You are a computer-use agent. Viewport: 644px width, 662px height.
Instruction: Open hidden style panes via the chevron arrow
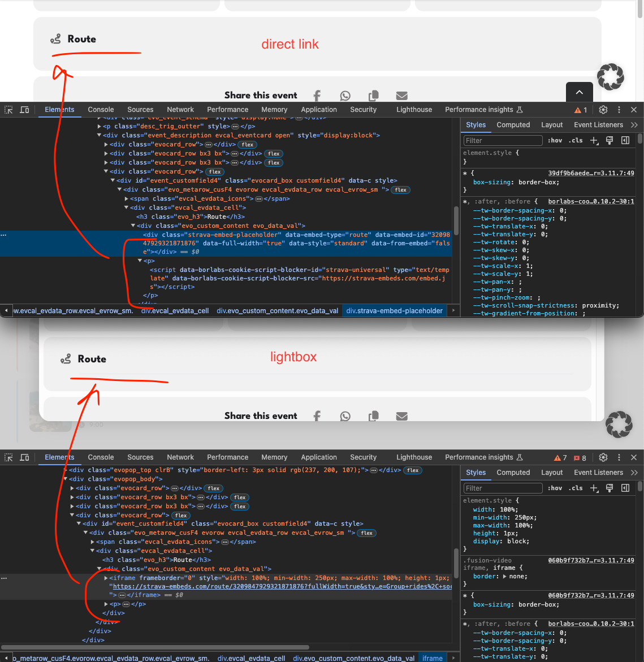click(634, 124)
